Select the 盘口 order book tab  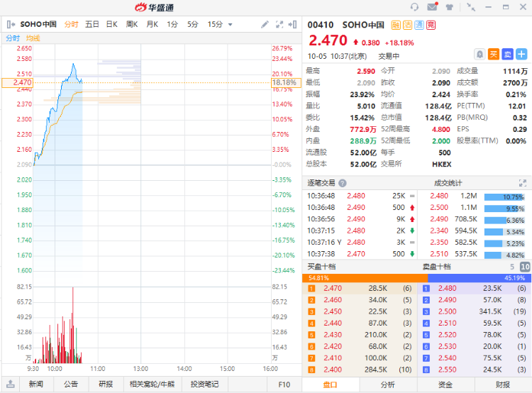coord(330,384)
